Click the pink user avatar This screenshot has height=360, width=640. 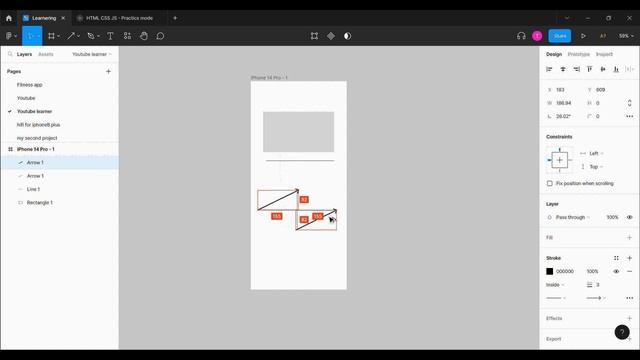[x=538, y=36]
